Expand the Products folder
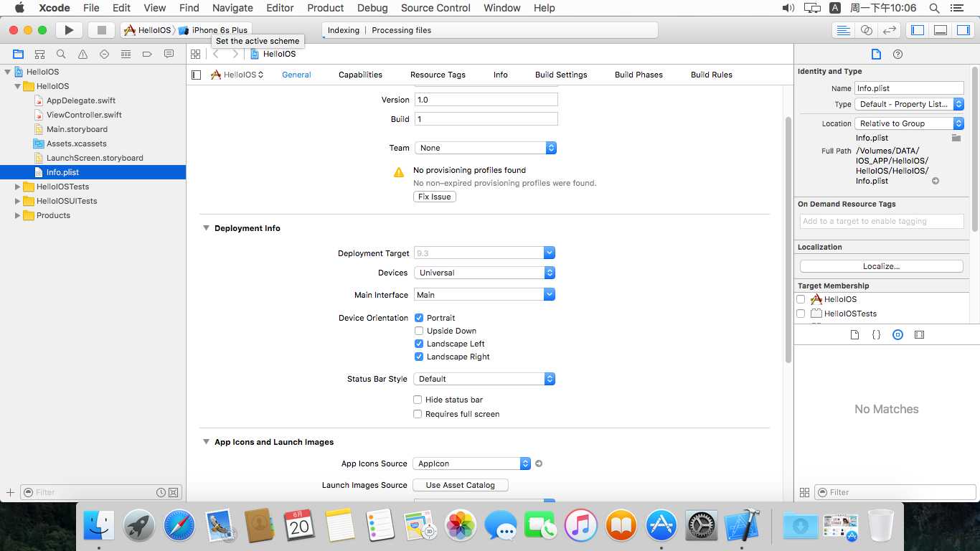980x551 pixels. [x=18, y=215]
